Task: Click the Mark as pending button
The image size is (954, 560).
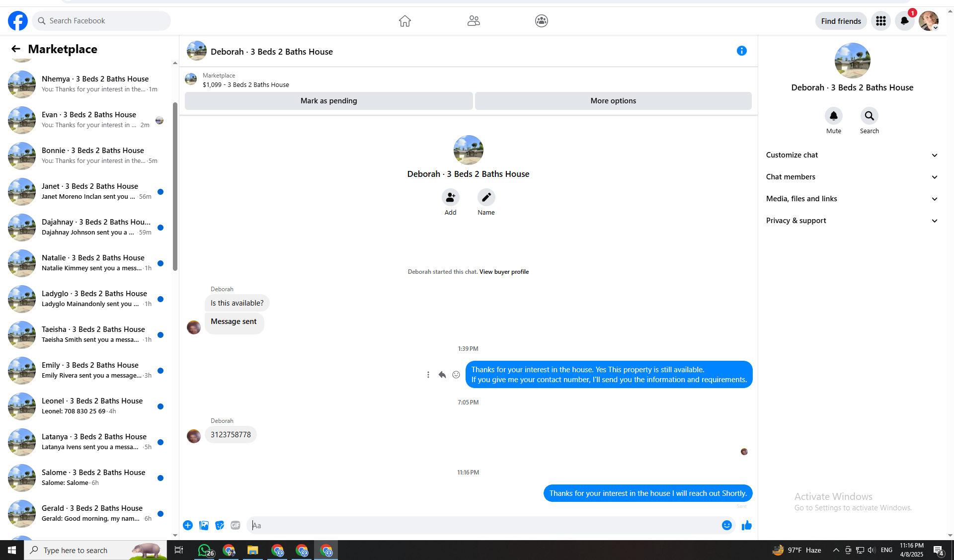Action: click(x=328, y=101)
